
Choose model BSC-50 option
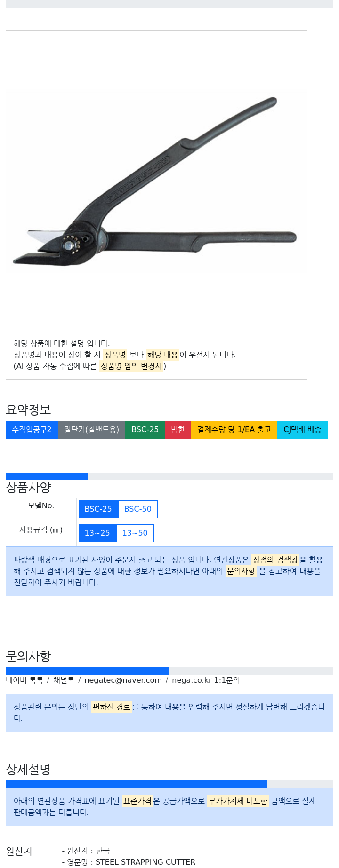tap(137, 509)
